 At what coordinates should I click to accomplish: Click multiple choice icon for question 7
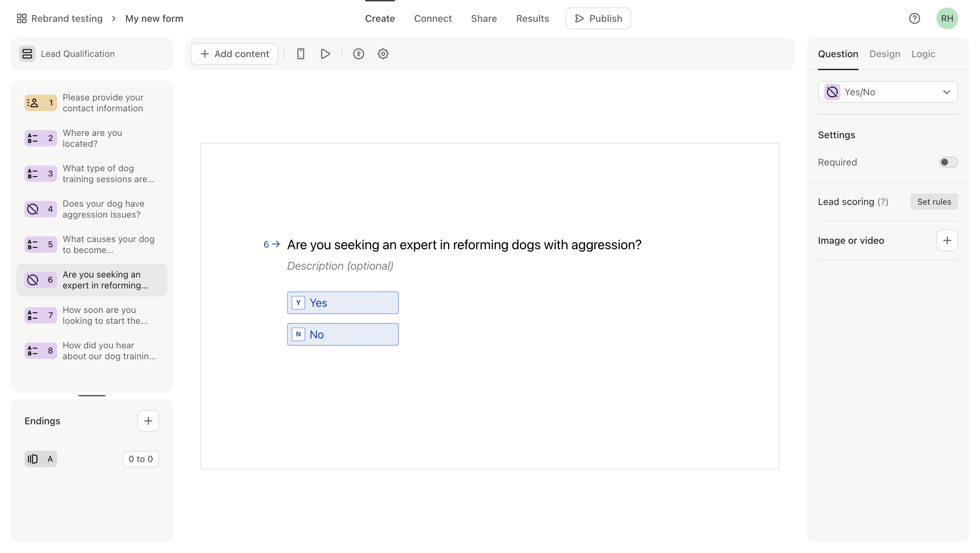coord(33,315)
